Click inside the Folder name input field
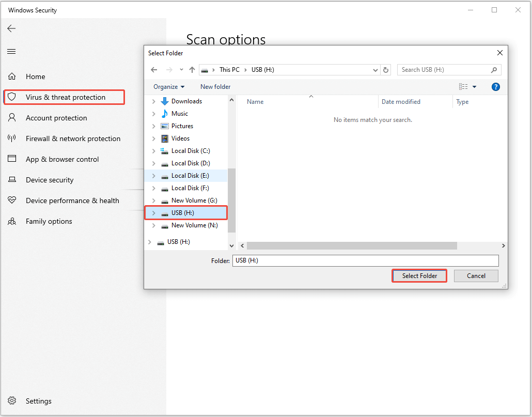The image size is (532, 417). point(365,260)
